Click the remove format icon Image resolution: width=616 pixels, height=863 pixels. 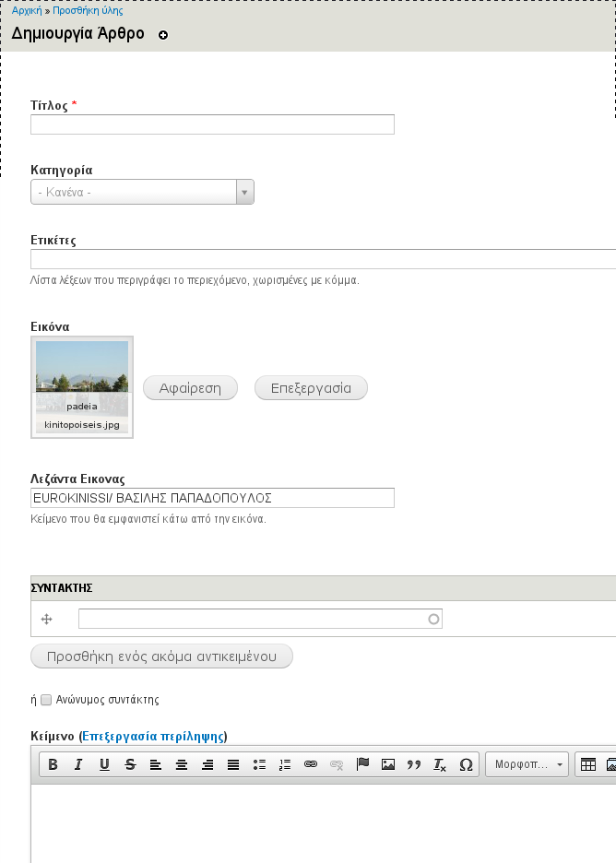(x=439, y=764)
